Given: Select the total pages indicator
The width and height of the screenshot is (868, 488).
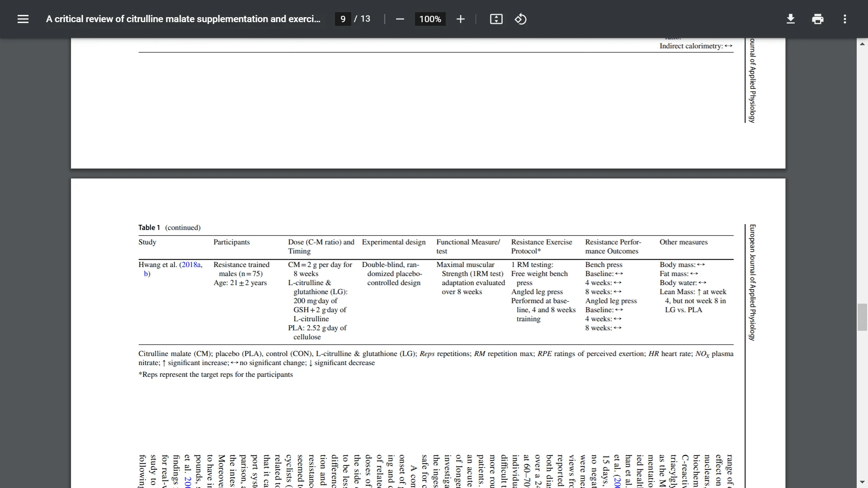Looking at the screenshot, I should (365, 19).
